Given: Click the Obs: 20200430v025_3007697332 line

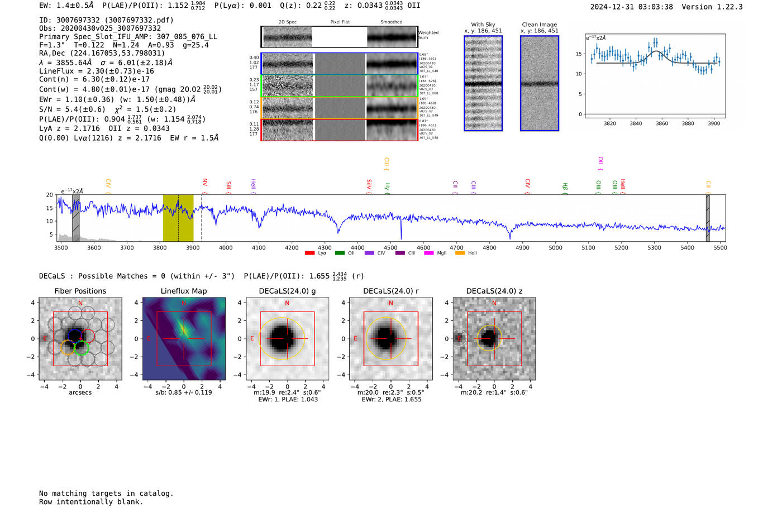Looking at the screenshot, I should pyautogui.click(x=100, y=28).
